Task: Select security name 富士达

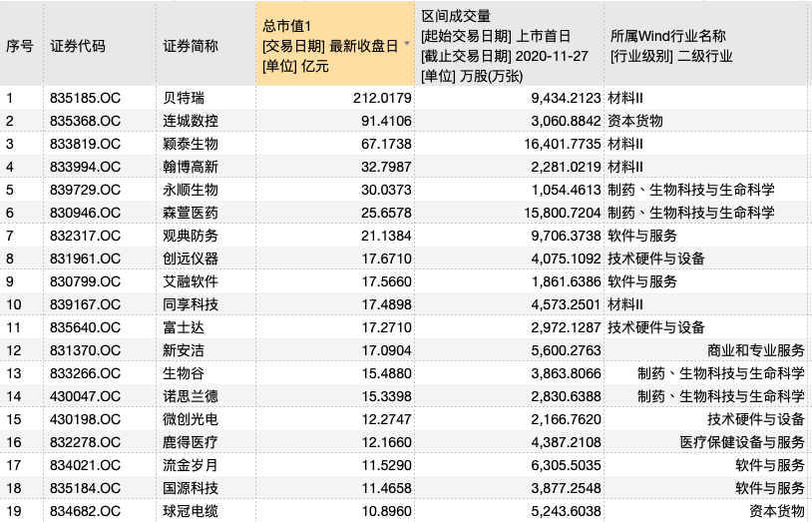Action: 184,327
